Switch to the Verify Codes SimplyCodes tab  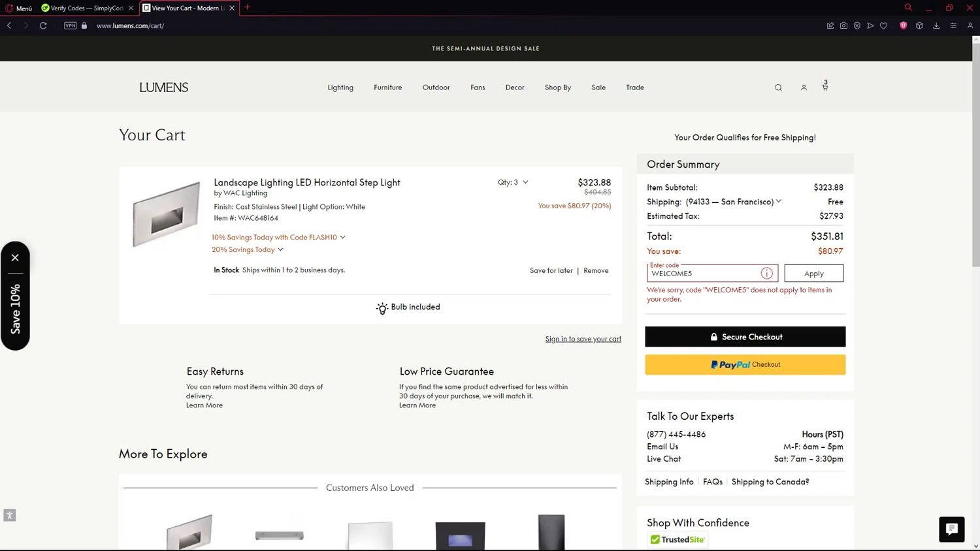(x=83, y=8)
